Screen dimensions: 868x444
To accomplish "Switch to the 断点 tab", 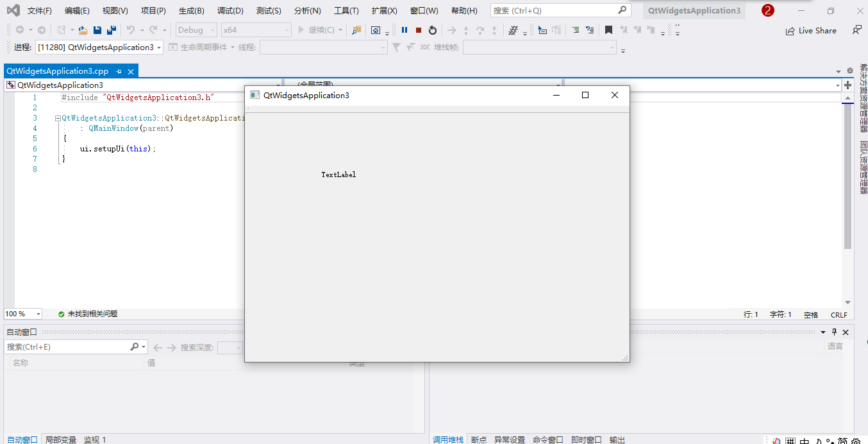I will 479,440.
